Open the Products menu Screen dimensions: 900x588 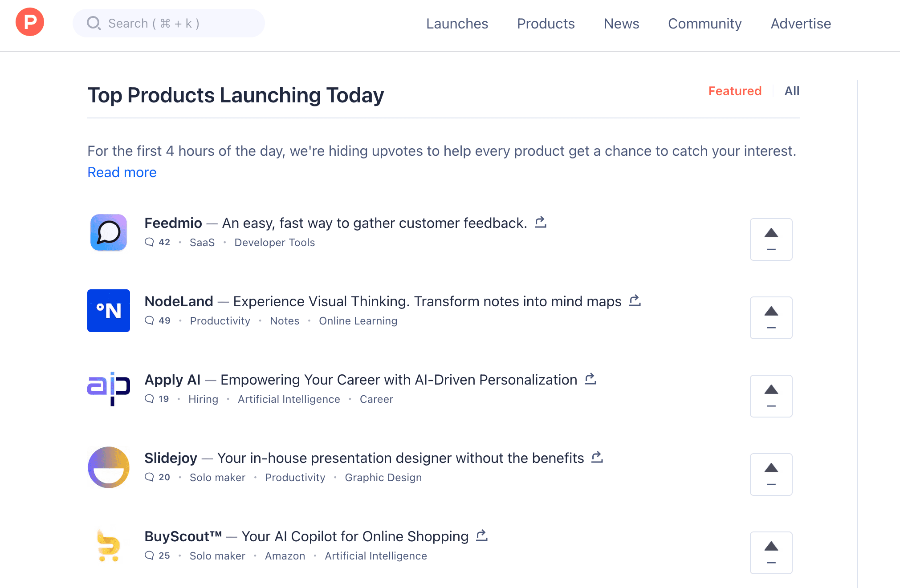point(546,24)
